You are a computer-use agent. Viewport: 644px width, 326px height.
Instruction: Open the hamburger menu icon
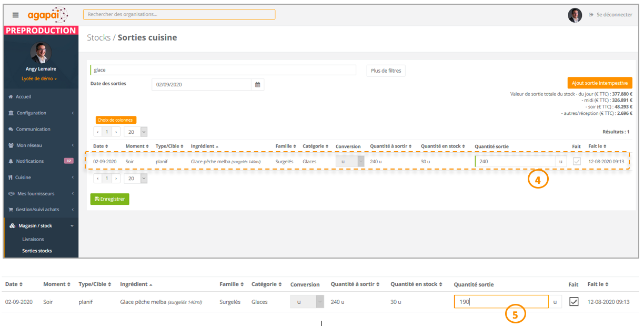click(x=16, y=15)
